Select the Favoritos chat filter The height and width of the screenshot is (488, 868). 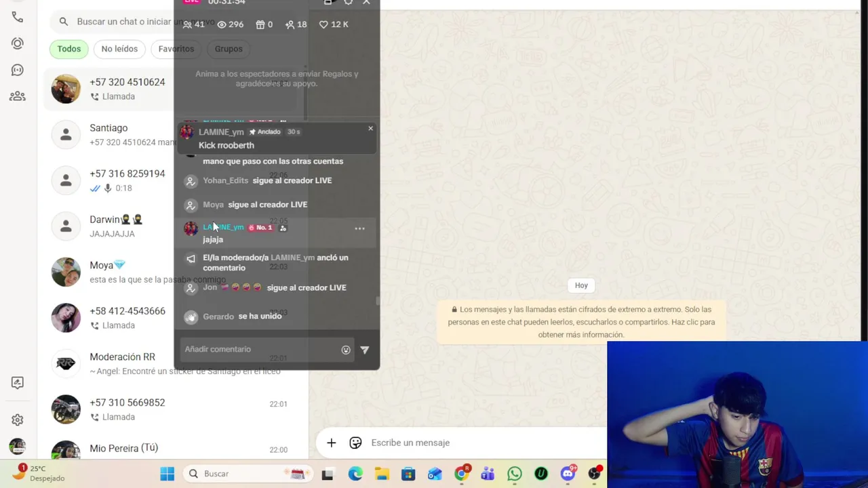coord(176,49)
